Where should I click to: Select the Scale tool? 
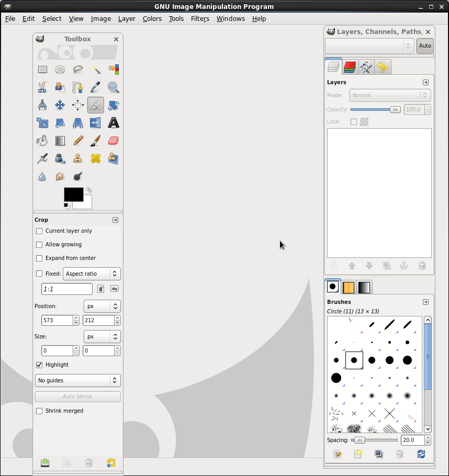(42, 123)
